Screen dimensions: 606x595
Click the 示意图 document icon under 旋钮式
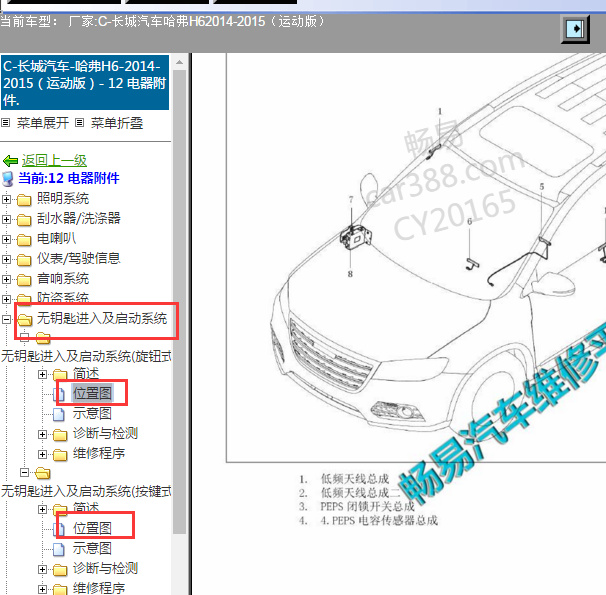[59, 414]
